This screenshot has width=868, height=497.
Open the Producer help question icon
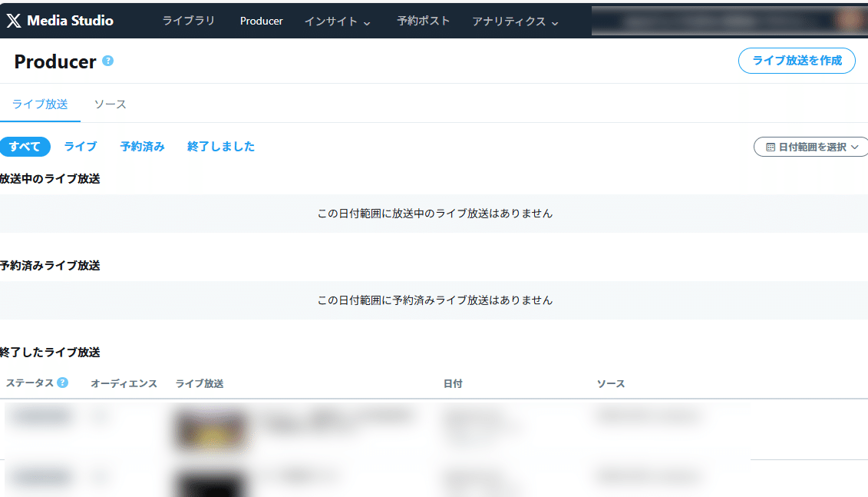(x=108, y=61)
